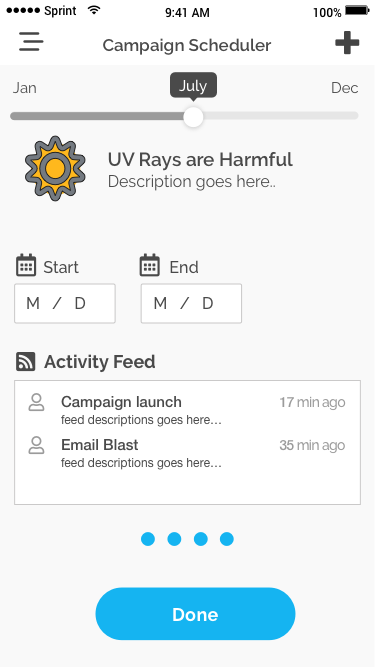Image resolution: width=375 pixels, height=667 pixels.
Task: Open the Email Blast feed entry
Action: [187, 453]
